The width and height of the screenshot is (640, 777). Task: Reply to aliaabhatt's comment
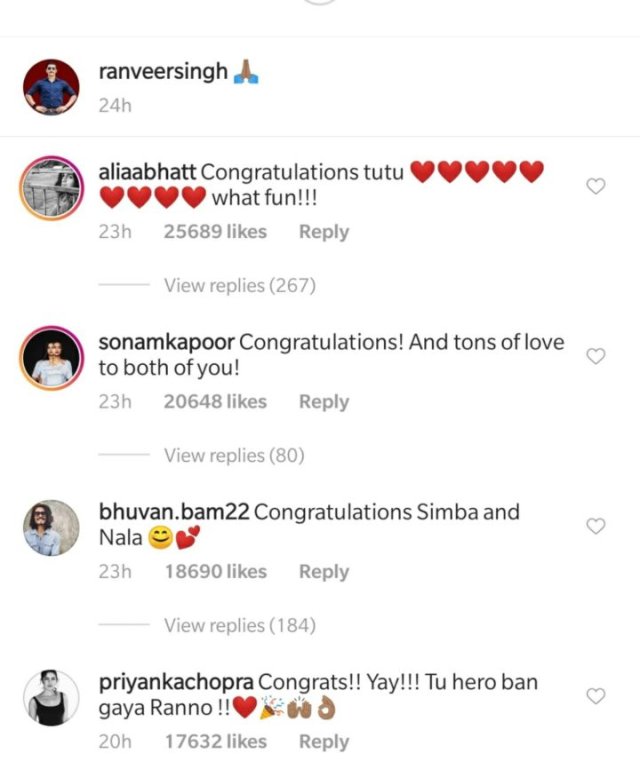pos(323,232)
